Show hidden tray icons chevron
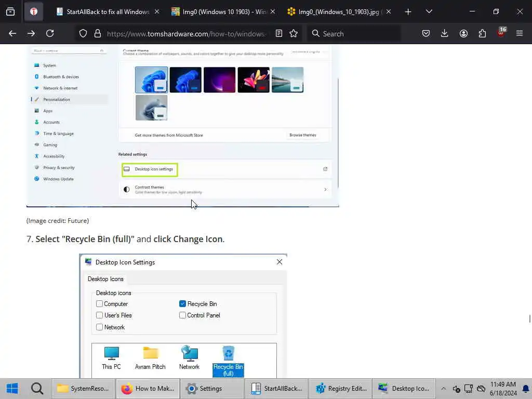The image size is (532, 399). pyautogui.click(x=444, y=389)
